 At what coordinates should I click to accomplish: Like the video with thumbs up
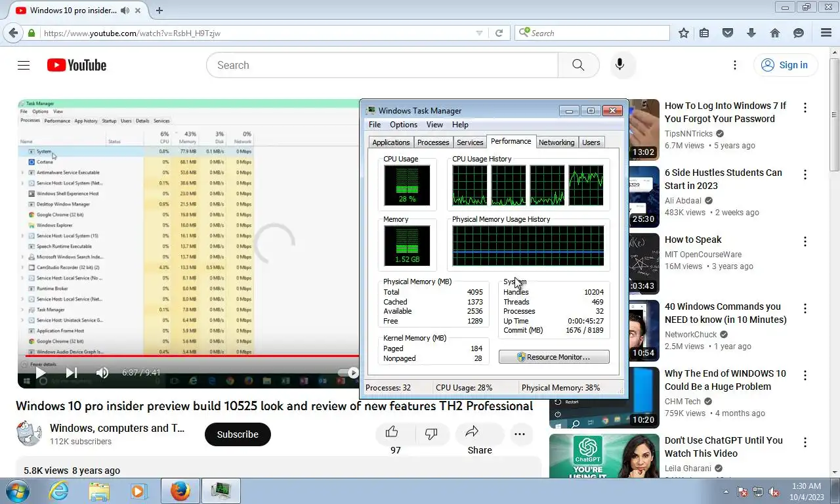pyautogui.click(x=392, y=432)
